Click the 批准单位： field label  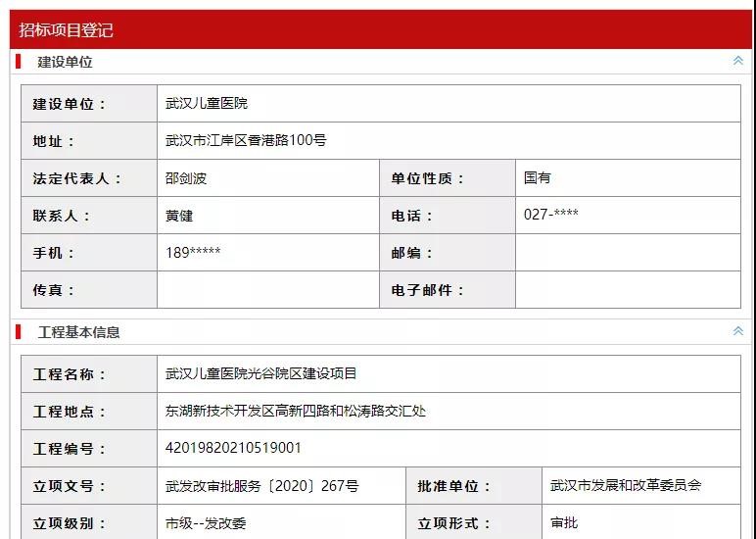click(454, 486)
